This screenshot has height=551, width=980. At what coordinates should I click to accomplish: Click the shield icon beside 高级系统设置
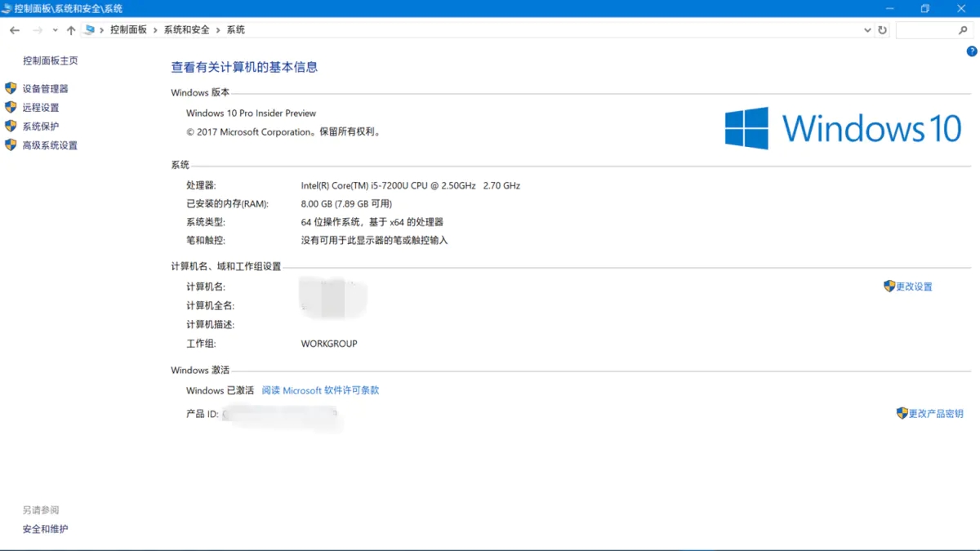coord(11,145)
